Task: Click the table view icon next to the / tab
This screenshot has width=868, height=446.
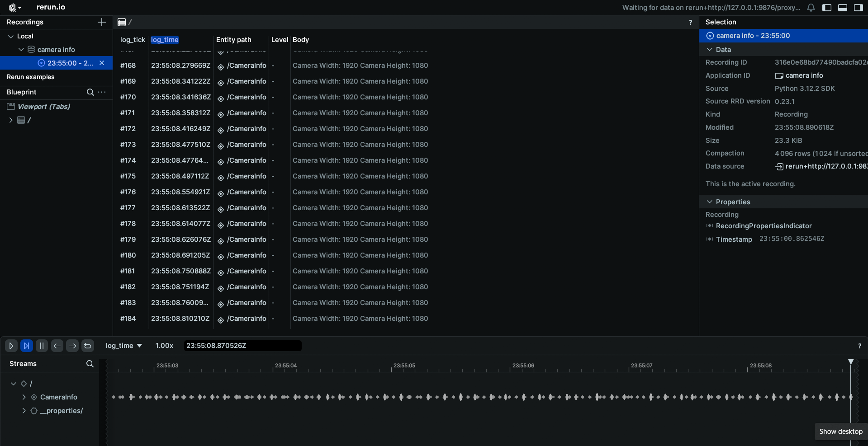Action: tap(122, 22)
